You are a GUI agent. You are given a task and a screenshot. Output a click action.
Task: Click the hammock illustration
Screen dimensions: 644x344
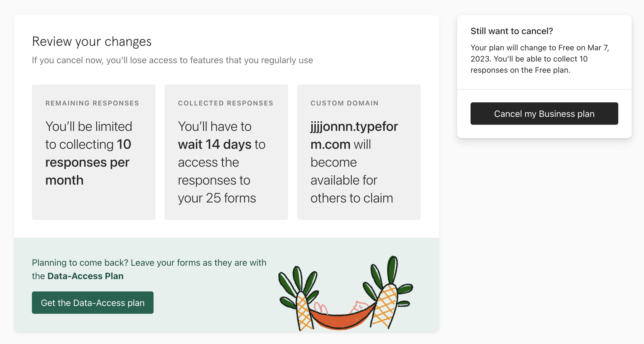click(x=342, y=316)
